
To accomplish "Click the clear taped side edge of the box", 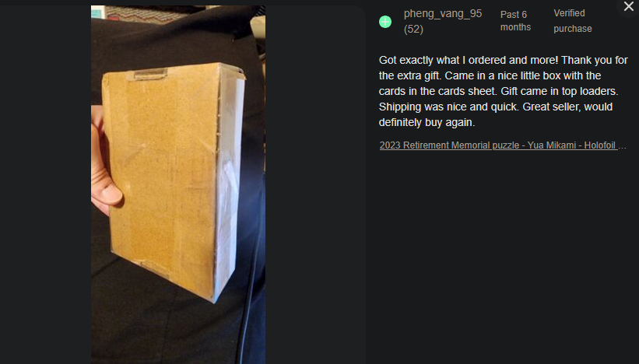I will pos(230,187).
